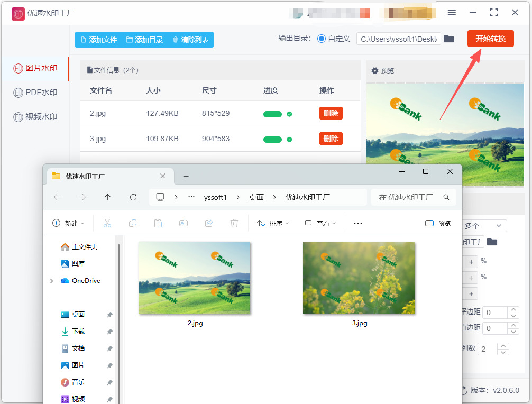Open 桌面 in the quick access list
The image size is (532, 404).
pos(72,315)
